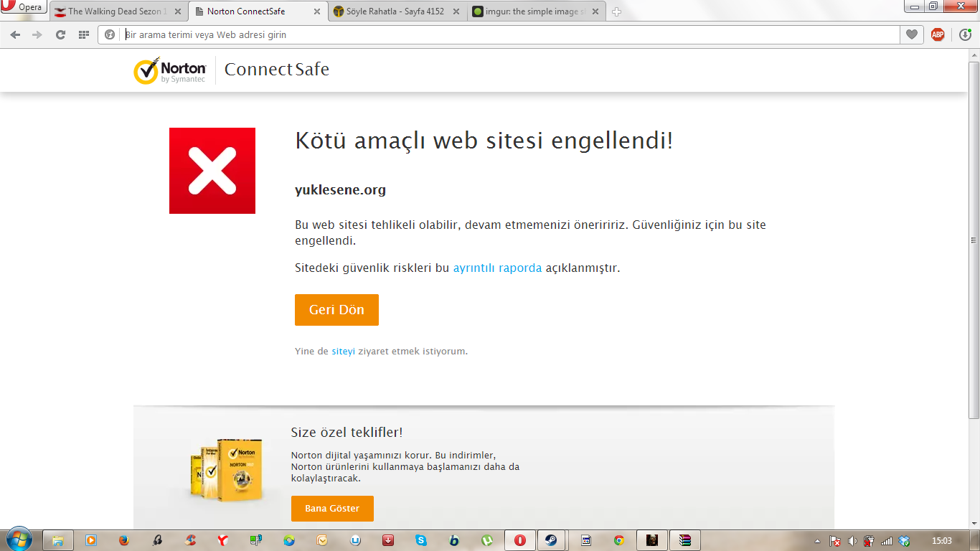Open the volume speaker tray icon
980x551 pixels.
852,541
